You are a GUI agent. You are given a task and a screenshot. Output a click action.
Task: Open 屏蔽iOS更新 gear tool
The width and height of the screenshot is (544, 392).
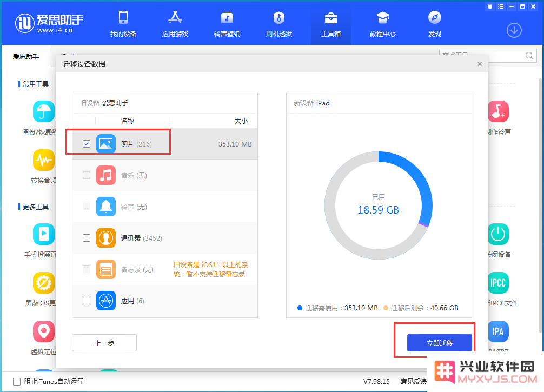[44, 283]
